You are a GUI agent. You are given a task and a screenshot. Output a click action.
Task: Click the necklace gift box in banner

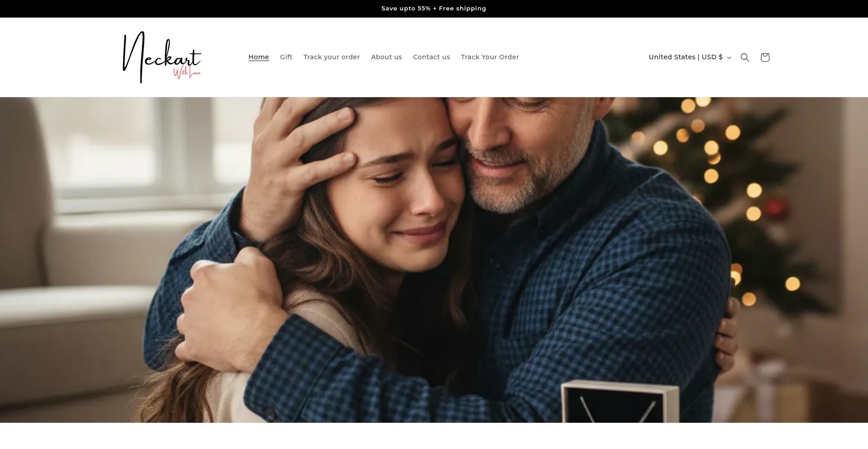tap(619, 402)
